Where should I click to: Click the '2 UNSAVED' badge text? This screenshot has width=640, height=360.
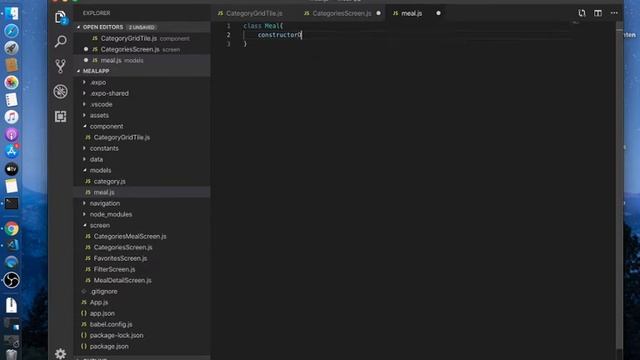coord(142,27)
